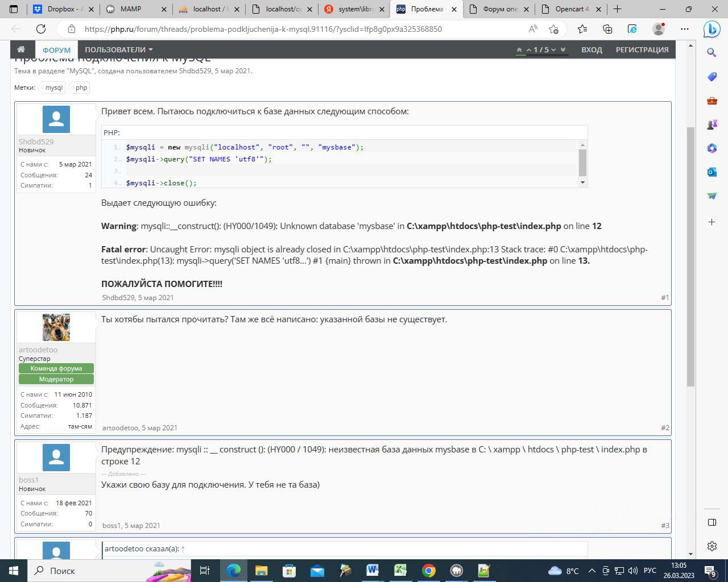This screenshot has height=582, width=728.
Task: Expand the ПОЛЬЗОВАТЕЛИ dropdown menu
Action: (119, 49)
